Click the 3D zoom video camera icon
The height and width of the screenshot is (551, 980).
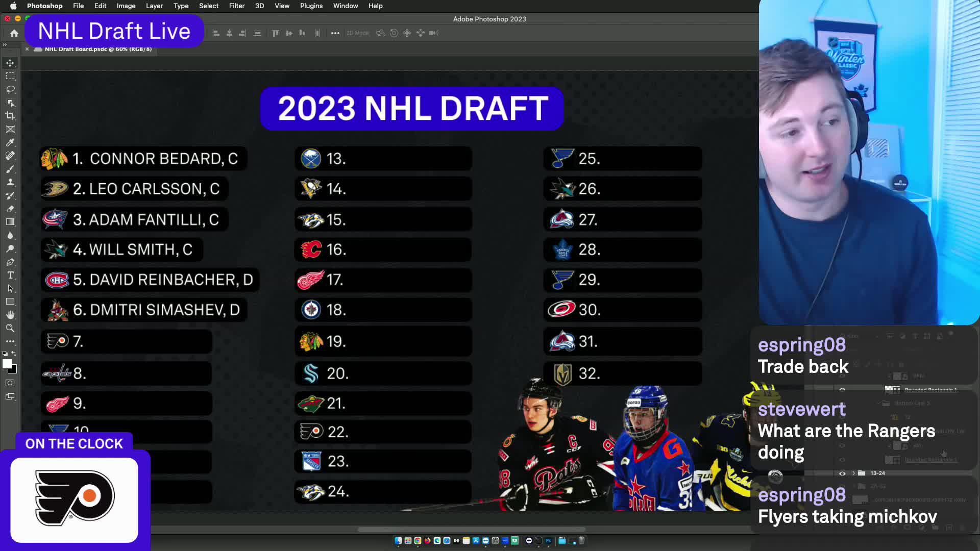(434, 33)
